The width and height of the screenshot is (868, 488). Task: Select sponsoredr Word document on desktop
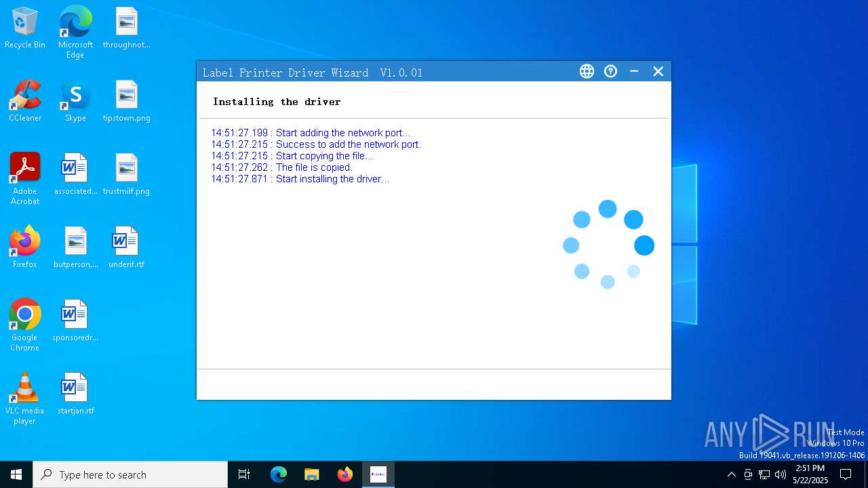75,321
